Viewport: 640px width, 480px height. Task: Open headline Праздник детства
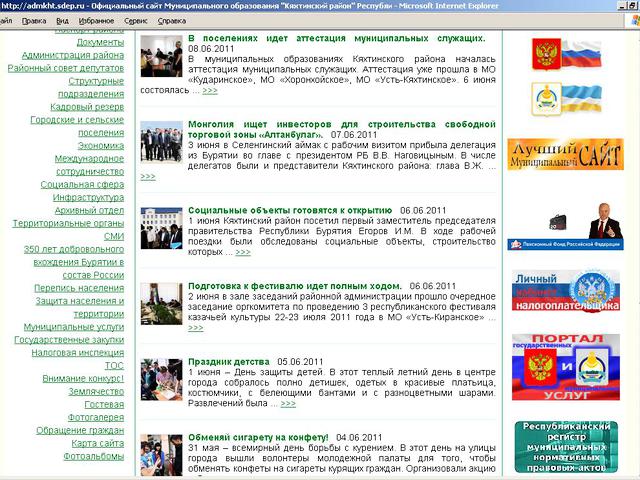tap(229, 362)
